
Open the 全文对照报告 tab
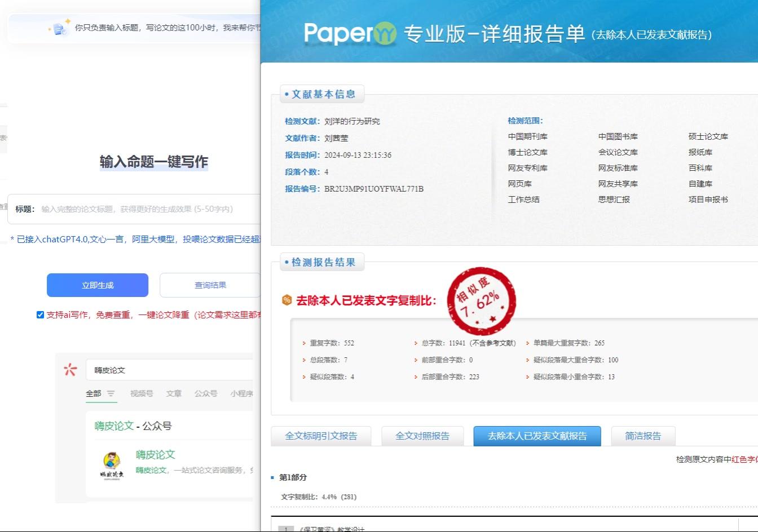coord(422,436)
